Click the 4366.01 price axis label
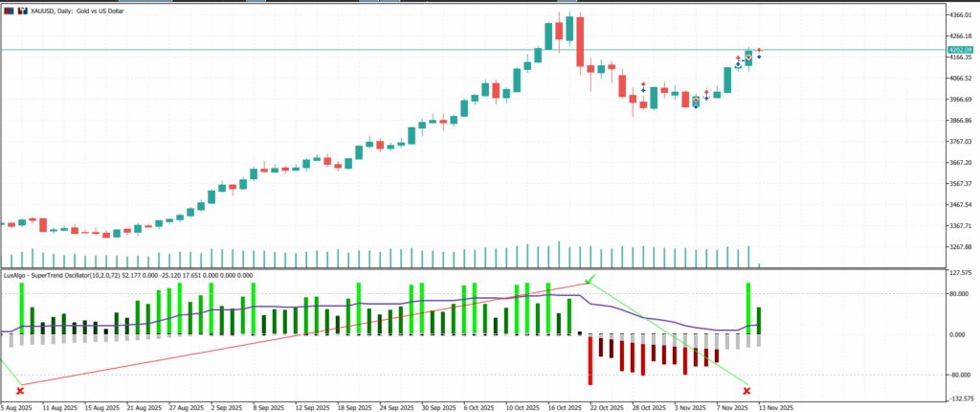980x412 pixels. click(x=960, y=15)
